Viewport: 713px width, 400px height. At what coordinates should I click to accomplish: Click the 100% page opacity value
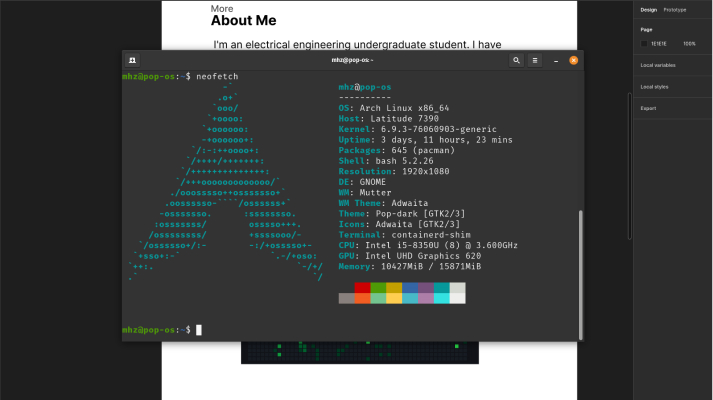click(x=689, y=44)
